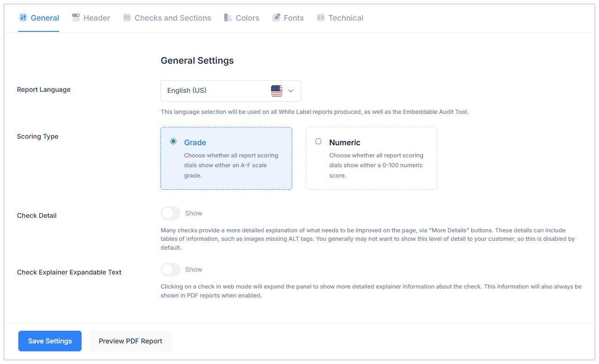Switch to the Header tab
Viewport: 599px width, 364px height.
pyautogui.click(x=97, y=18)
